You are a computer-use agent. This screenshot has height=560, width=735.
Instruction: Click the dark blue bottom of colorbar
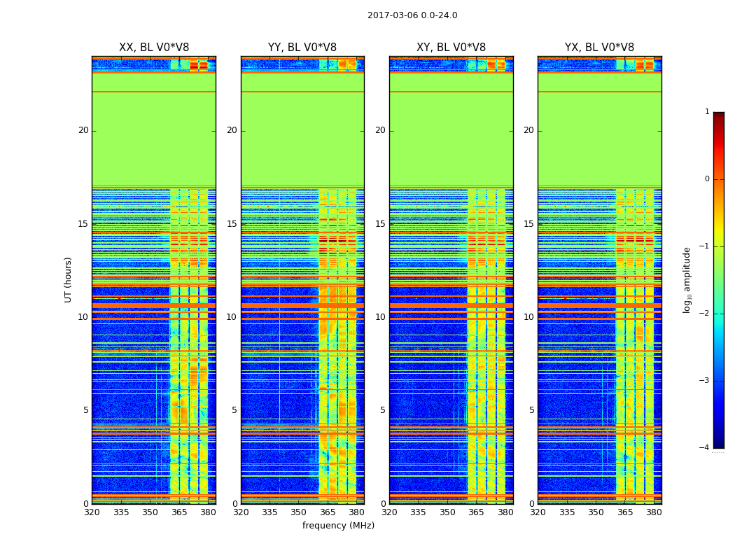[x=718, y=444]
